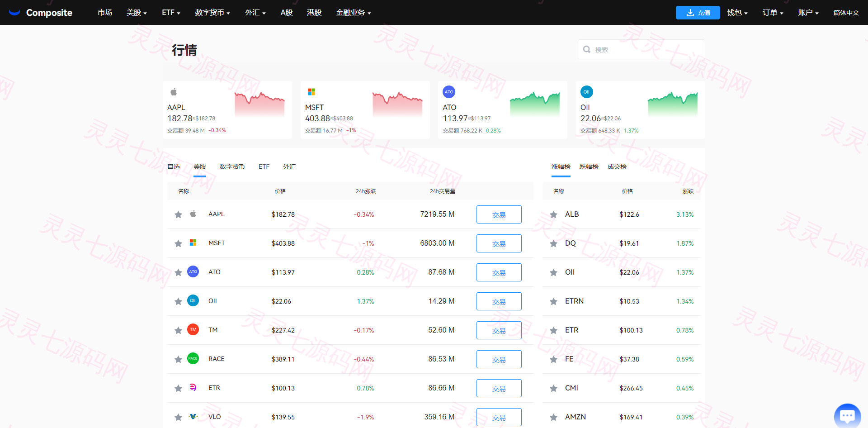
Task: Click the green RACE badge icon
Action: pos(193,358)
